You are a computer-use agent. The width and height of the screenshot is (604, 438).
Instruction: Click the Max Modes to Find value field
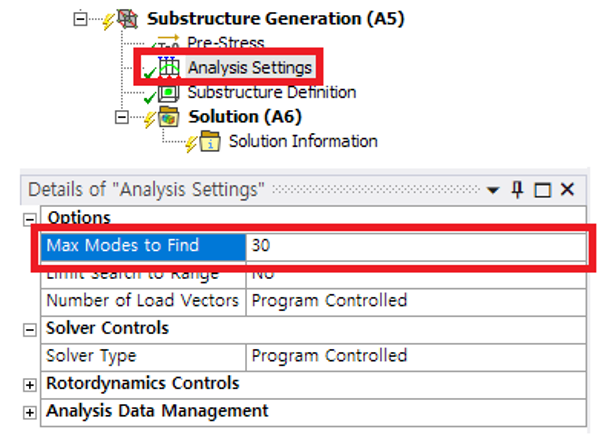click(415, 246)
